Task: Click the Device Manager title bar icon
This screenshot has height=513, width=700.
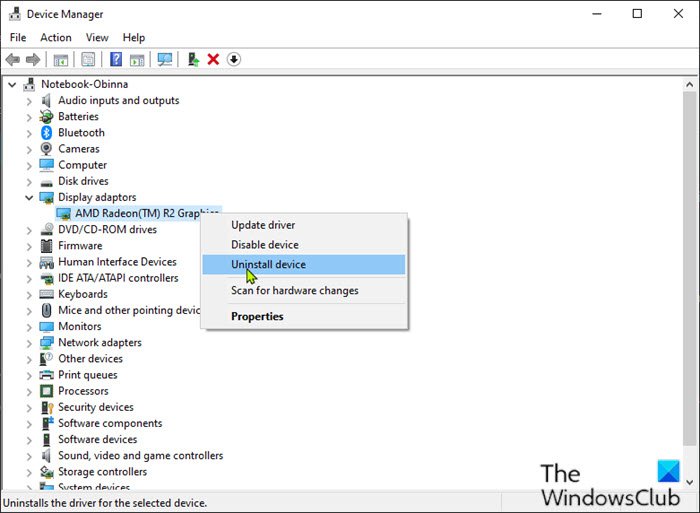Action: tap(15, 14)
